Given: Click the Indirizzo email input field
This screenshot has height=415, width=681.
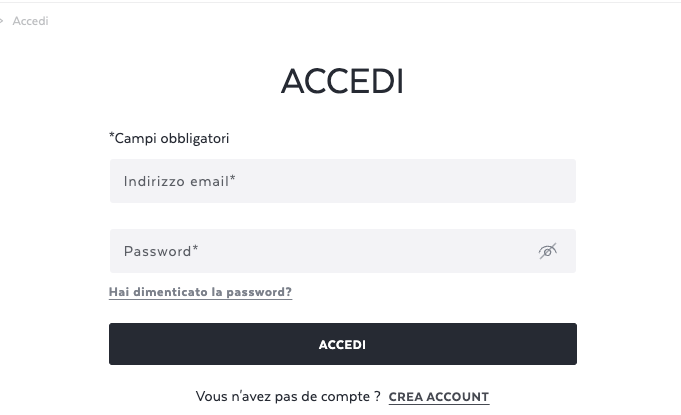Looking at the screenshot, I should [343, 181].
